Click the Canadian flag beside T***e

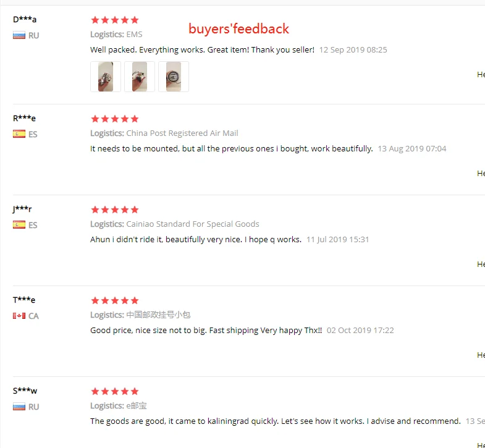[19, 316]
